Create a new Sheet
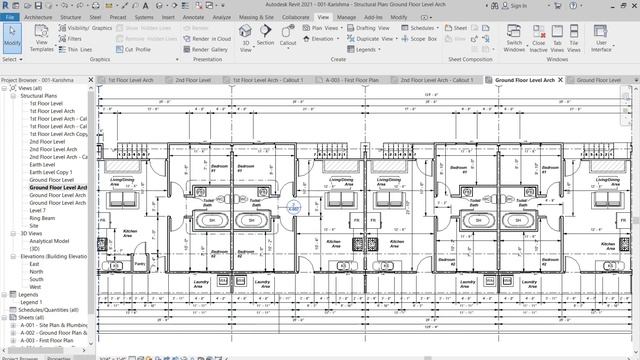 [456, 28]
